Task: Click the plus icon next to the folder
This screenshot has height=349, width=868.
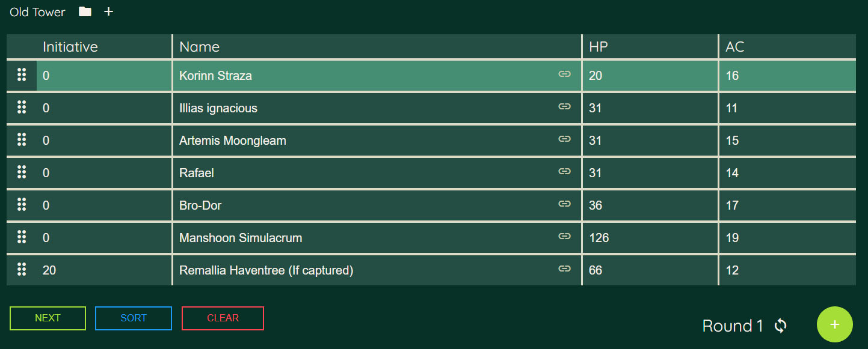Action: pos(108,11)
